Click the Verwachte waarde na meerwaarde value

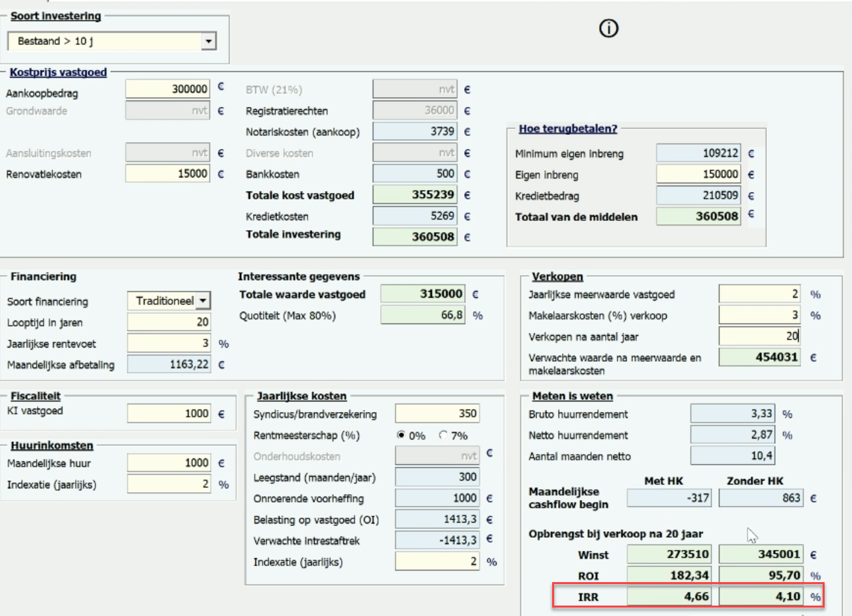(x=759, y=357)
